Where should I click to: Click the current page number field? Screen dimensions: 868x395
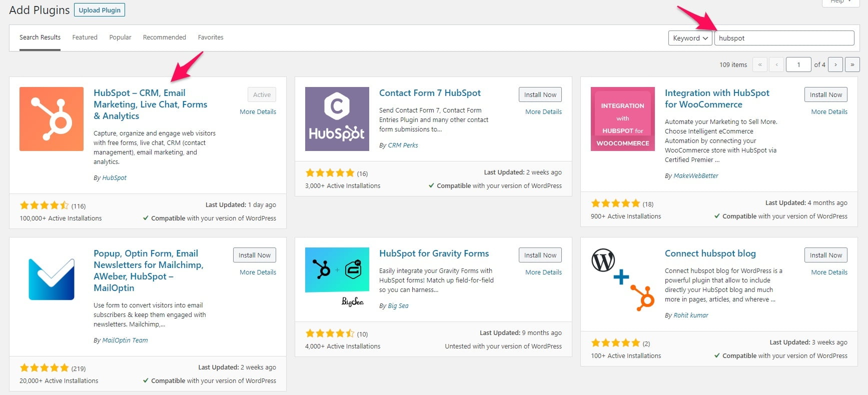pyautogui.click(x=798, y=64)
